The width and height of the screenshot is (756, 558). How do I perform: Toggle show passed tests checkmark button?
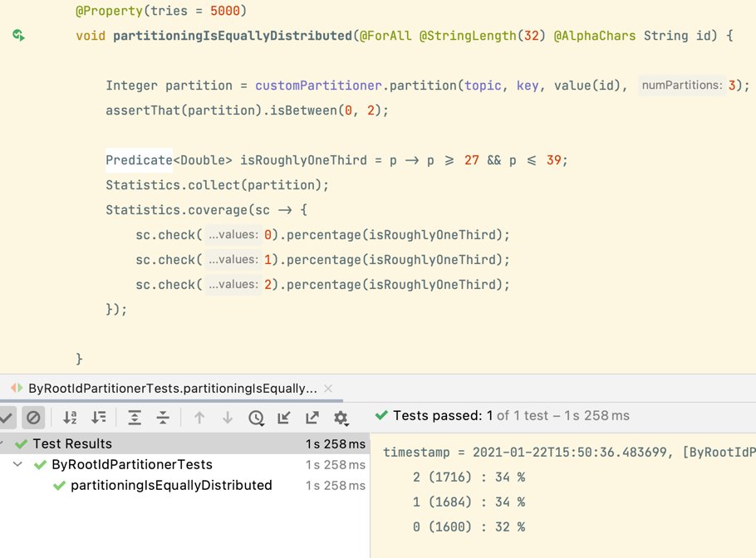(x=7, y=418)
